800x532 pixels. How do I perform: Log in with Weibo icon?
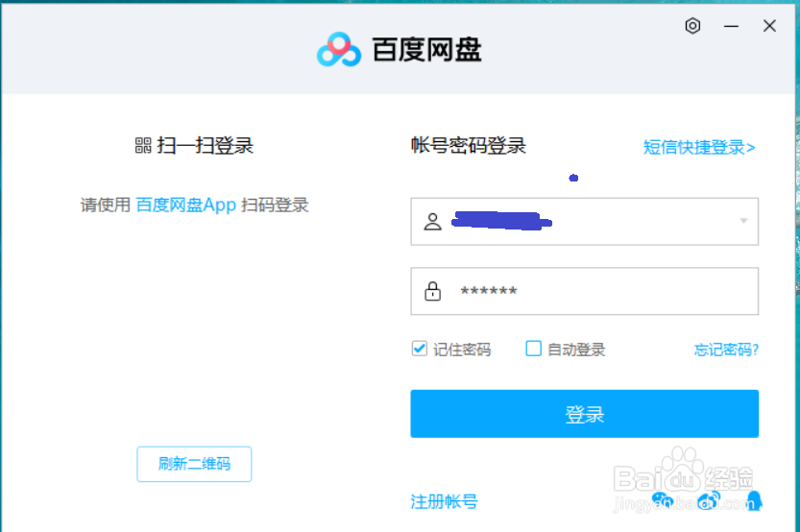pos(709,500)
